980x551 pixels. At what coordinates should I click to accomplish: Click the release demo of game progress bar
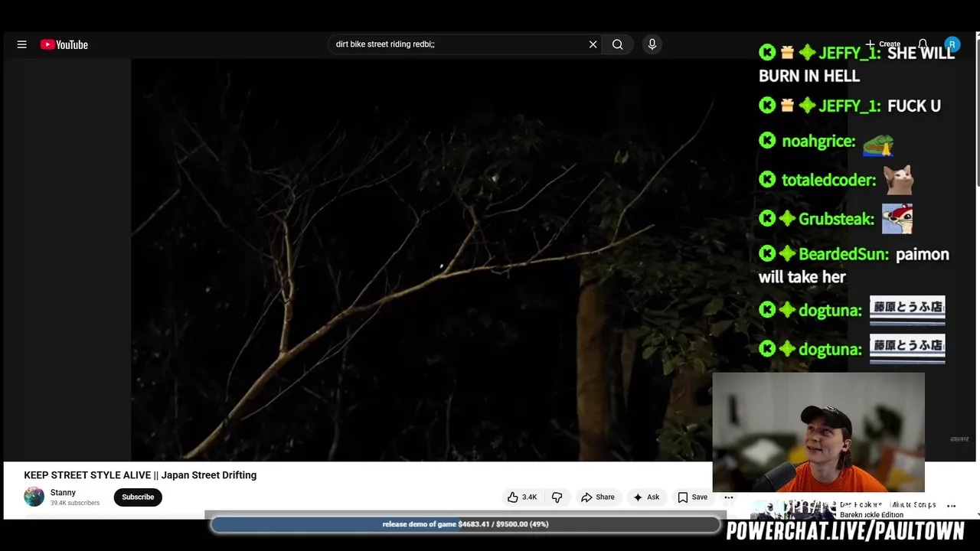pyautogui.click(x=465, y=524)
